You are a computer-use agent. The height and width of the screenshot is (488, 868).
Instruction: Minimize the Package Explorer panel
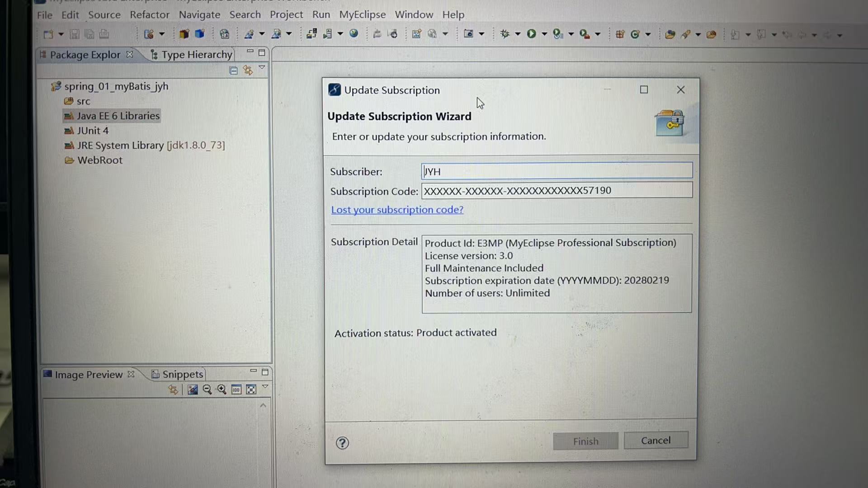[x=250, y=52]
